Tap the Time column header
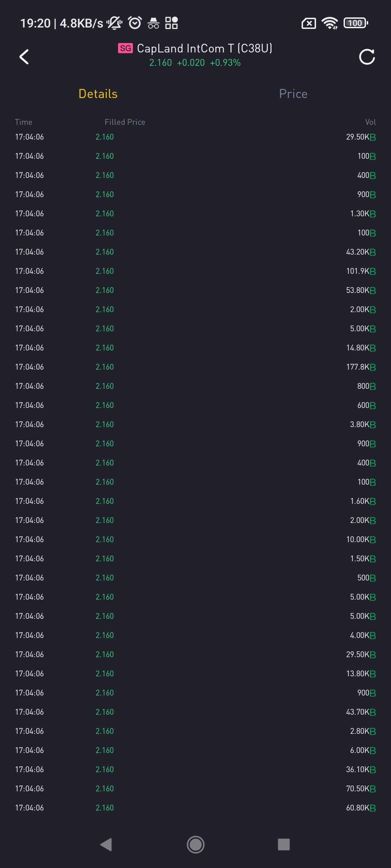Image resolution: width=391 pixels, height=868 pixels. 24,122
